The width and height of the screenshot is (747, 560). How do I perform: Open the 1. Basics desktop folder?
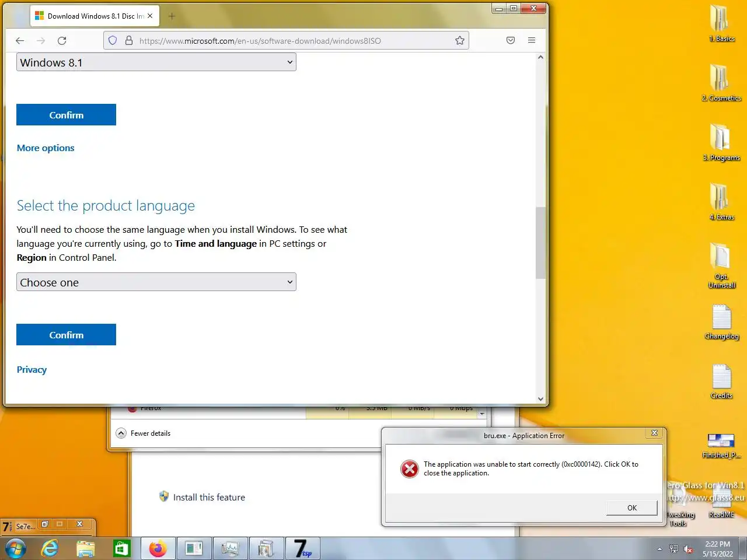(x=721, y=23)
